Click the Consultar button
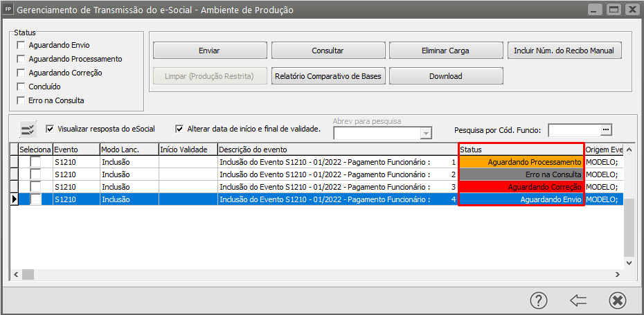Viewport: 644px width, 315px height. click(x=328, y=51)
